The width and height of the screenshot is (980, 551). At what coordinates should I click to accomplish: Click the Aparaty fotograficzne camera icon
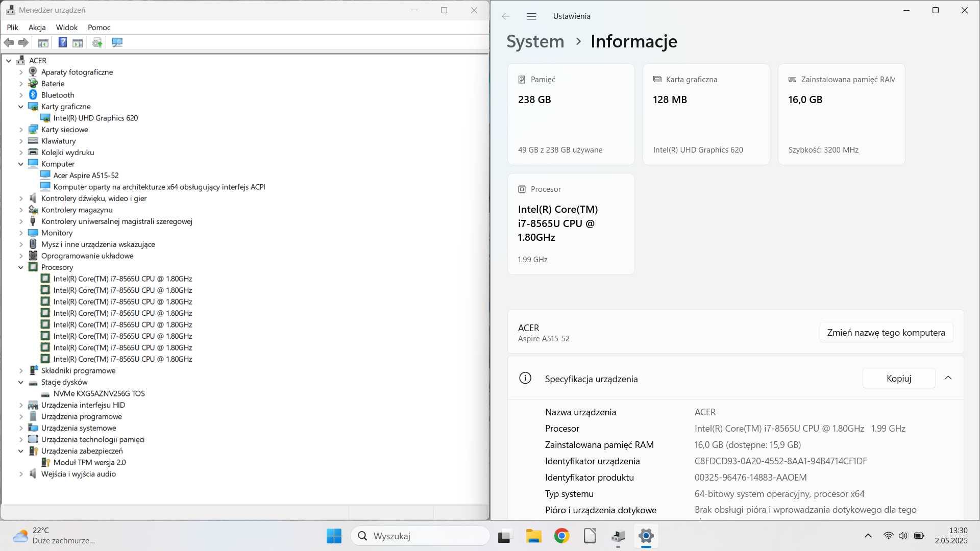pos(33,72)
